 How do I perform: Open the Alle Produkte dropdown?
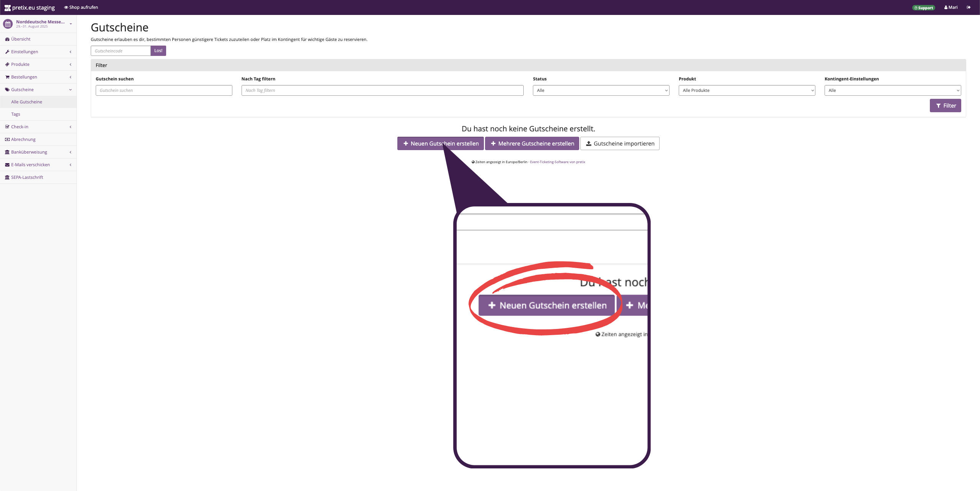pos(746,90)
